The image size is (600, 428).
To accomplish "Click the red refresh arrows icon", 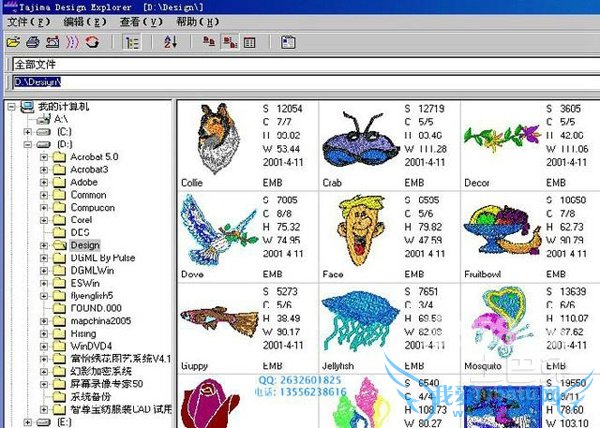I will click(92, 42).
